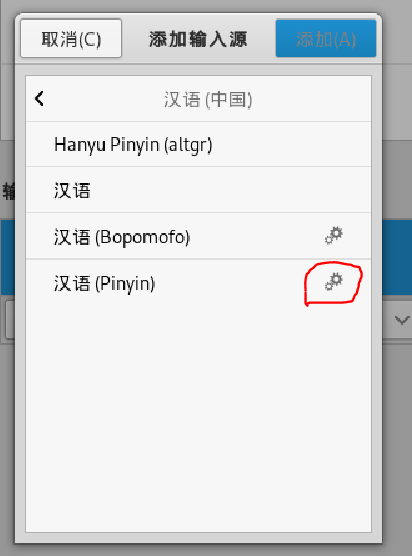Click the partially visible 输 label
The image size is (412, 556).
coord(8,191)
